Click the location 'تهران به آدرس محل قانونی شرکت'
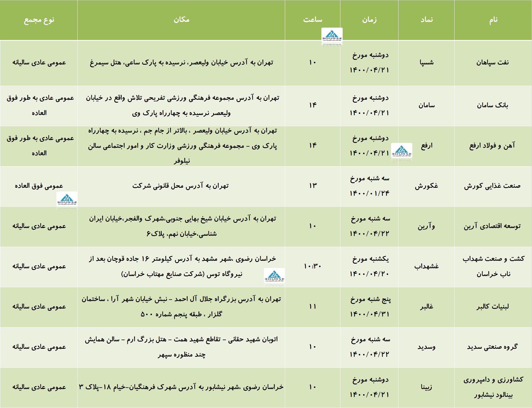 click(x=180, y=186)
